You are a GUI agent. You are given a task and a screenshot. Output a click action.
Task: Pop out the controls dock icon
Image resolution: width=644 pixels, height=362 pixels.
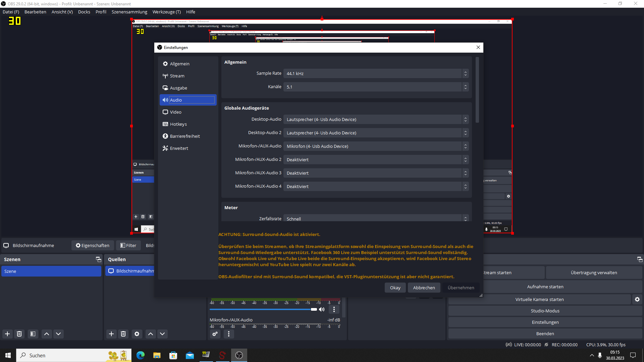pyautogui.click(x=640, y=259)
